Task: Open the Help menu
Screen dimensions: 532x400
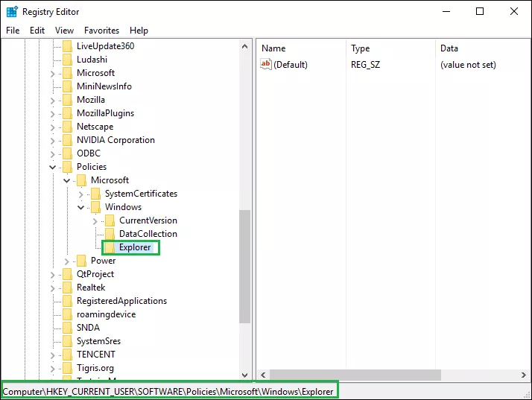Action: tap(139, 31)
